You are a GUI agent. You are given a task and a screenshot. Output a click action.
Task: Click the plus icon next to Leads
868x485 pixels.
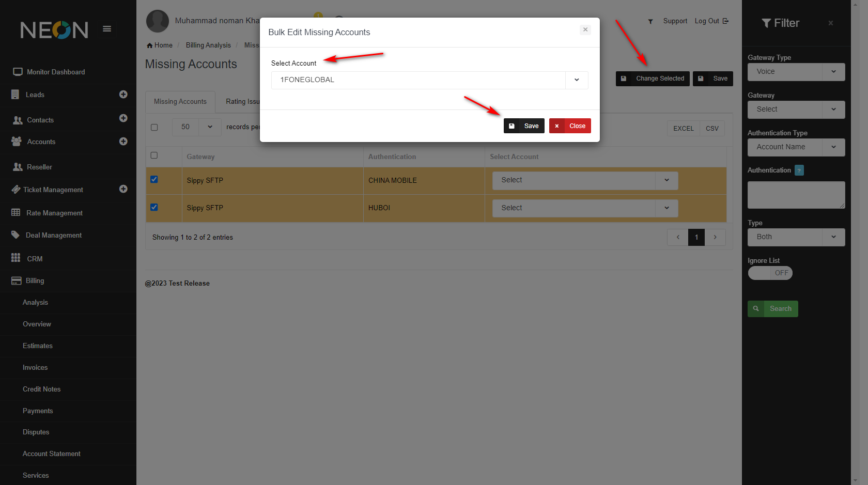(x=123, y=95)
